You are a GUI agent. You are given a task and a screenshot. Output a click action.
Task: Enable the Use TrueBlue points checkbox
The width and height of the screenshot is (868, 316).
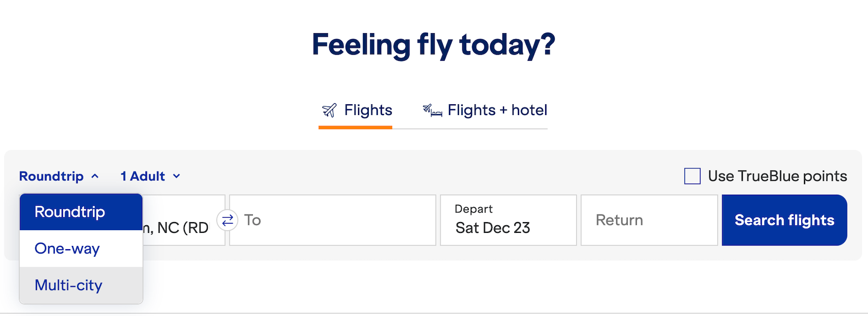click(692, 175)
